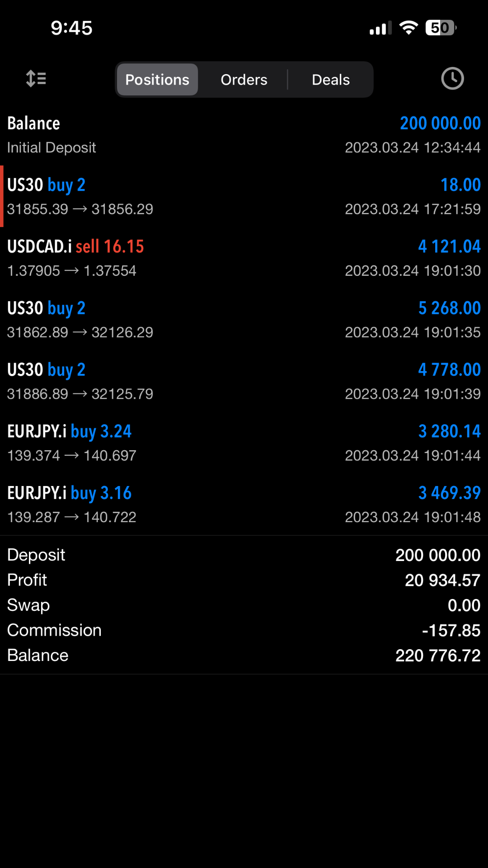Image resolution: width=488 pixels, height=868 pixels.
Task: Tap the sort order icon
Action: pyautogui.click(x=36, y=79)
